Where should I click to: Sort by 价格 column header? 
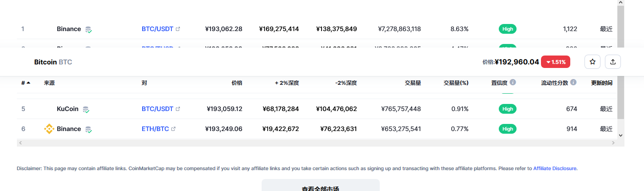[x=237, y=83]
